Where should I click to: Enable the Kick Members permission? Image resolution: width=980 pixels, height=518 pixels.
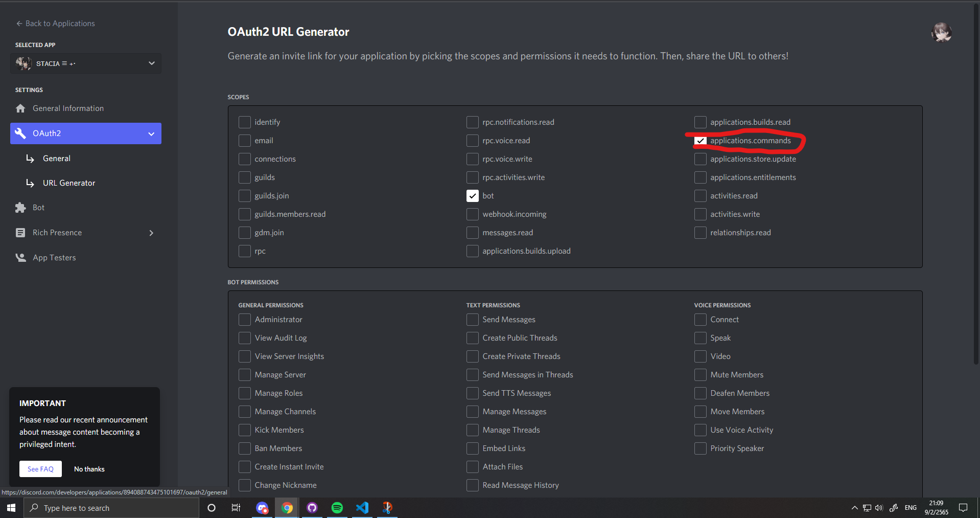point(245,430)
